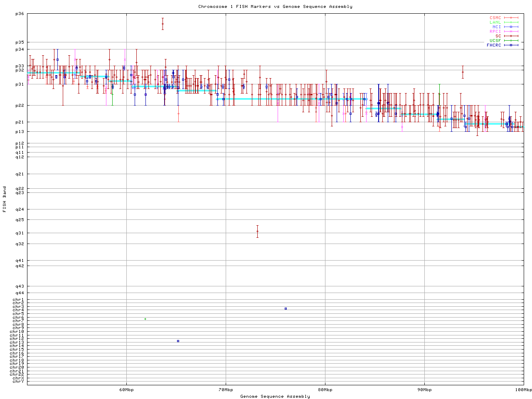This screenshot has height=399, width=532.
Task: Click the RPCI magenta legend marker
Action: (x=511, y=32)
